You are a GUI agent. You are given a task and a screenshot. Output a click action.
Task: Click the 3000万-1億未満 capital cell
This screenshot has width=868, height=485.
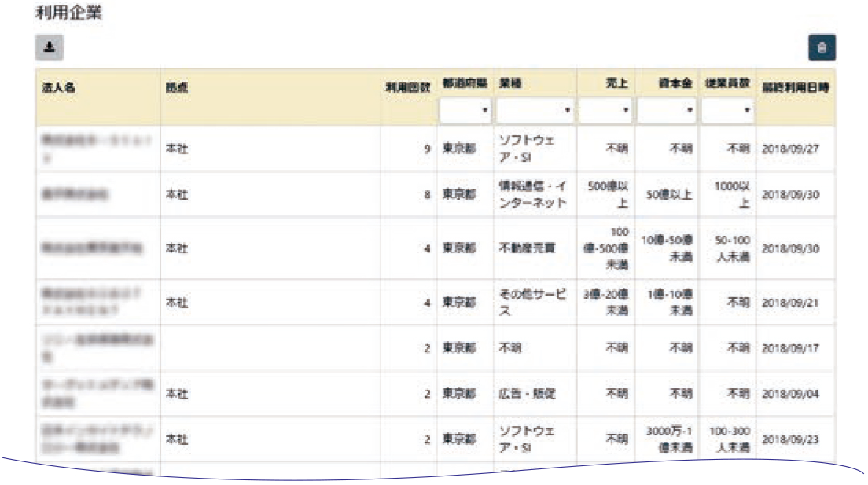(666, 439)
